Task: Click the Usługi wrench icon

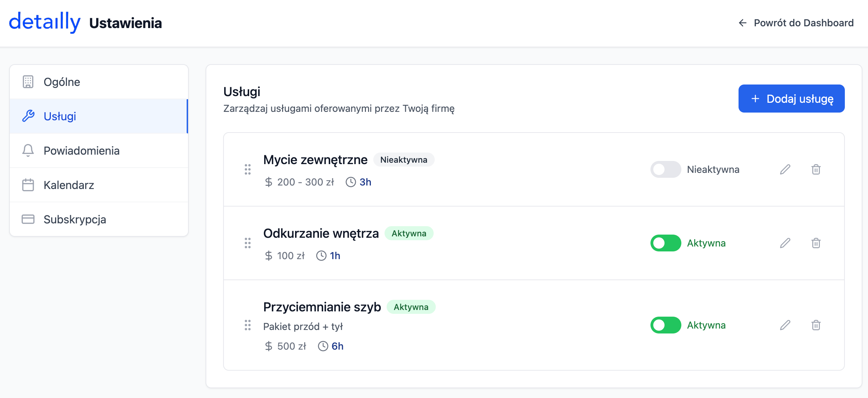Action: click(29, 116)
